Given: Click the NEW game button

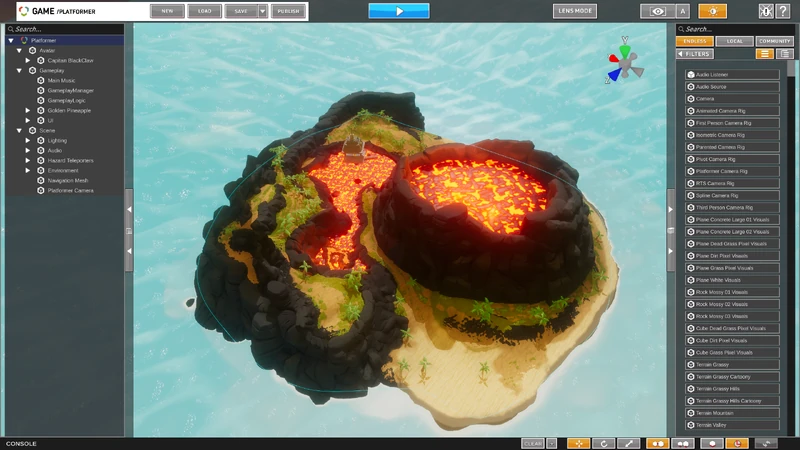Looking at the screenshot, I should 167,11.
